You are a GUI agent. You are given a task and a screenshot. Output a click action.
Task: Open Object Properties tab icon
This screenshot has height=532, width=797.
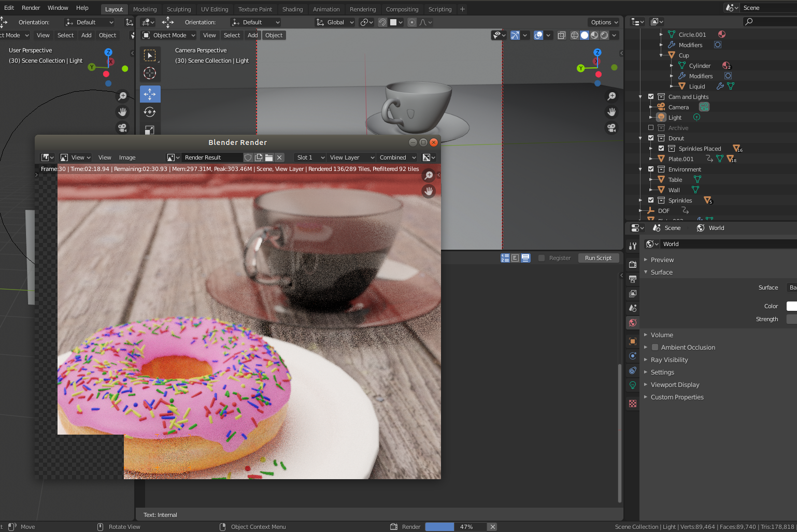[x=633, y=341]
